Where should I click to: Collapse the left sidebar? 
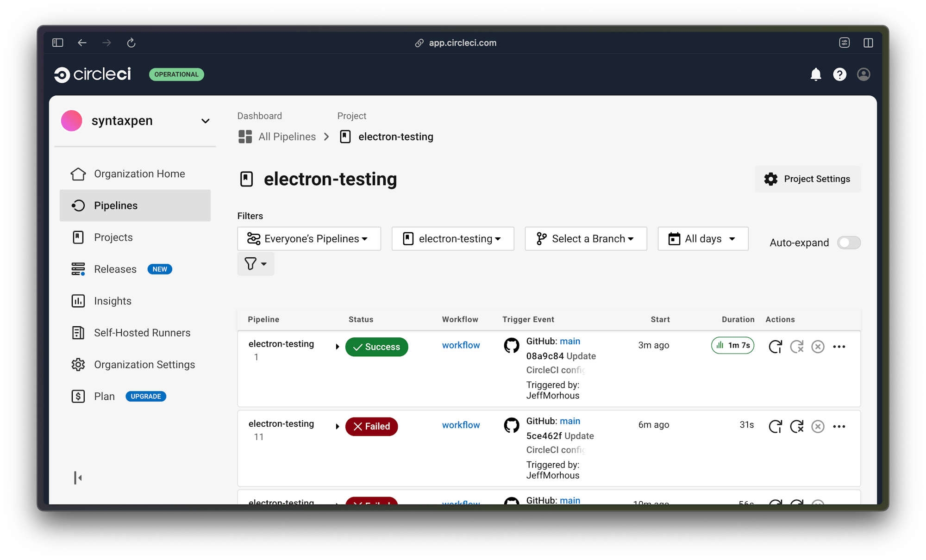coord(78,478)
